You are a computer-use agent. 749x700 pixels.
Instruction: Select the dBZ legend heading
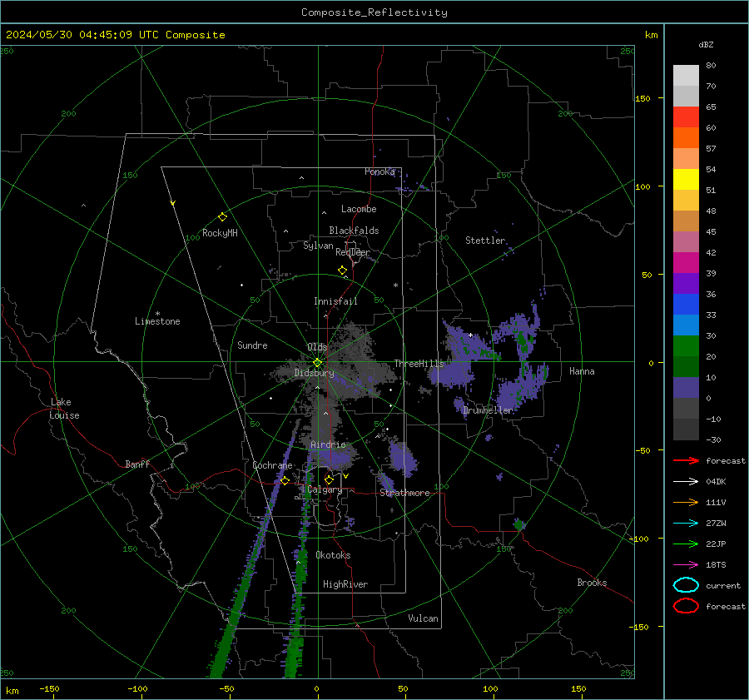click(x=706, y=44)
